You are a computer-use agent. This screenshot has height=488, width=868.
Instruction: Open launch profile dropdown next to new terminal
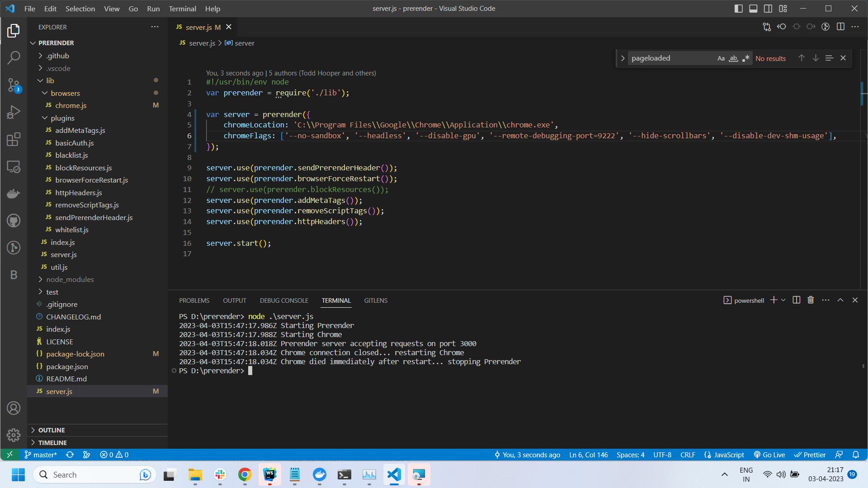coord(783,300)
